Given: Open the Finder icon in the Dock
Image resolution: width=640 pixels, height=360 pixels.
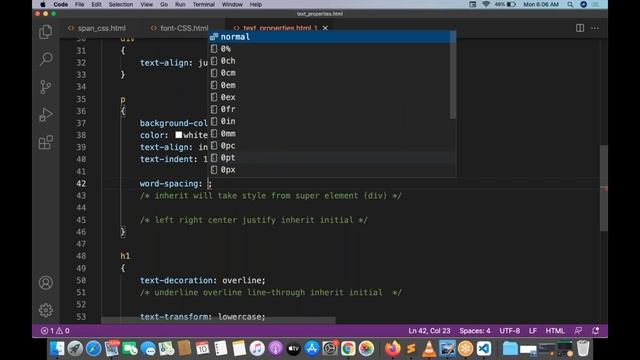Looking at the screenshot, I should pyautogui.click(x=57, y=349).
